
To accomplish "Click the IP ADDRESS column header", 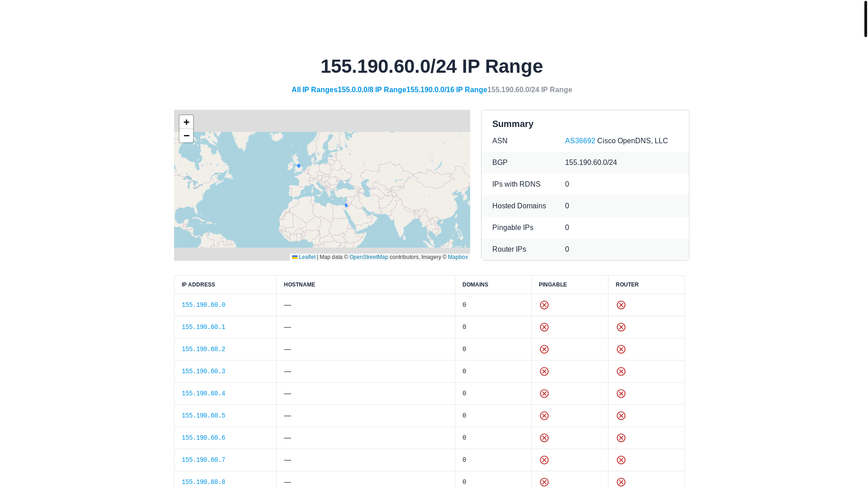I will [x=225, y=285].
